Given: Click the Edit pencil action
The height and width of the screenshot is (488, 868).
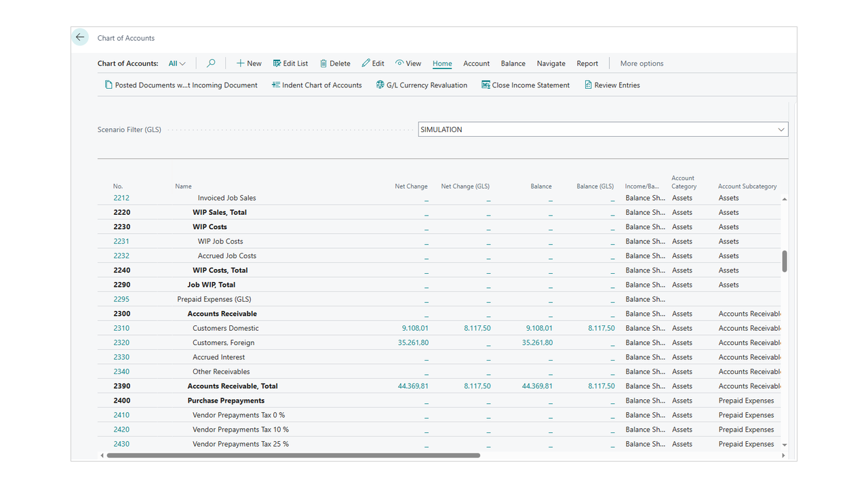Looking at the screenshot, I should [x=373, y=63].
